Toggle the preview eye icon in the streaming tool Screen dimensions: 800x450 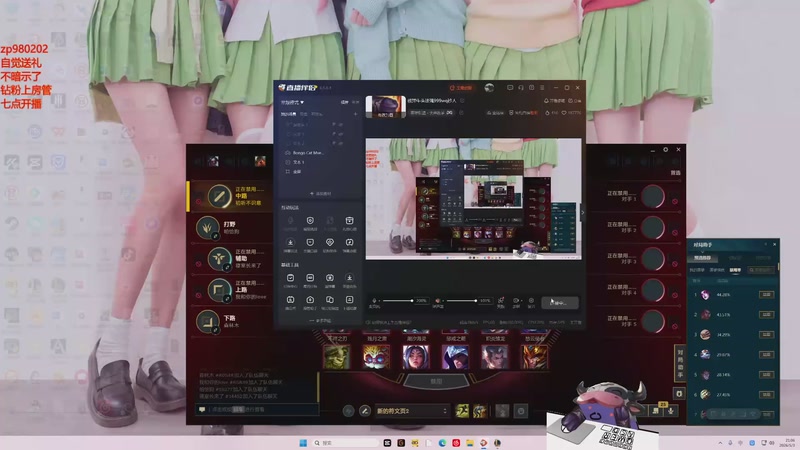click(516, 301)
